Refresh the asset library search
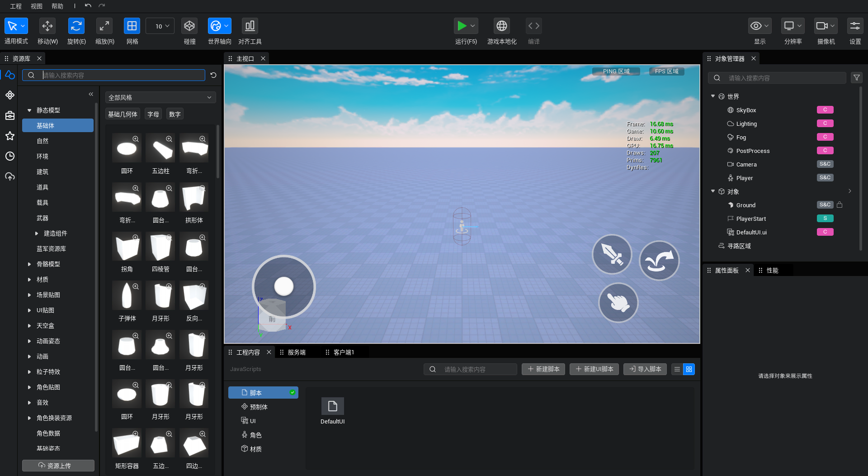 [213, 75]
